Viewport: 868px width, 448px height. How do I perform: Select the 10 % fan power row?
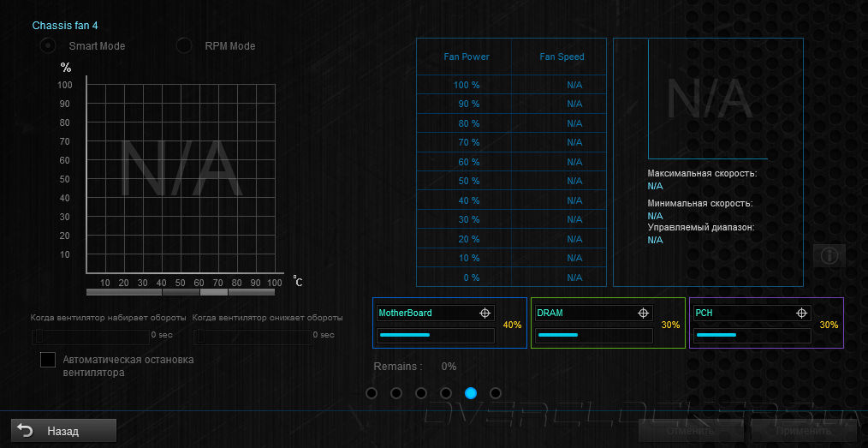point(512,258)
